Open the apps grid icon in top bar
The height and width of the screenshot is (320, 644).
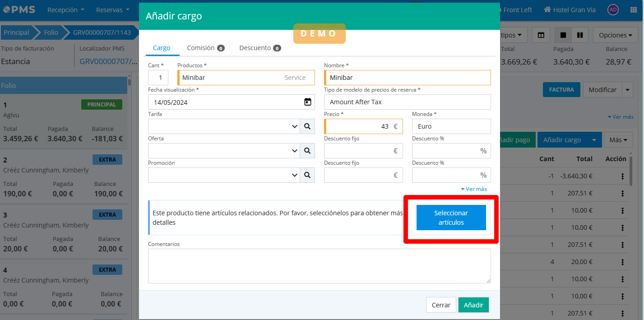coord(633,9)
